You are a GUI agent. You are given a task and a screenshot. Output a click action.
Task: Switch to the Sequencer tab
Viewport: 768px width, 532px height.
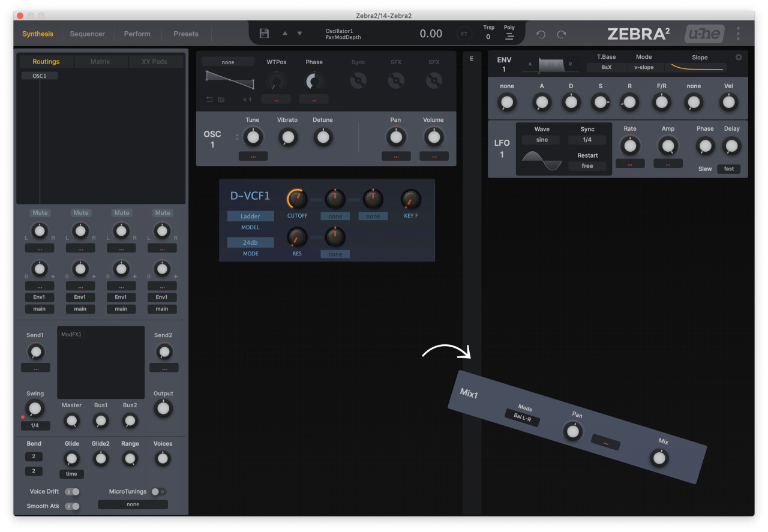pyautogui.click(x=88, y=34)
